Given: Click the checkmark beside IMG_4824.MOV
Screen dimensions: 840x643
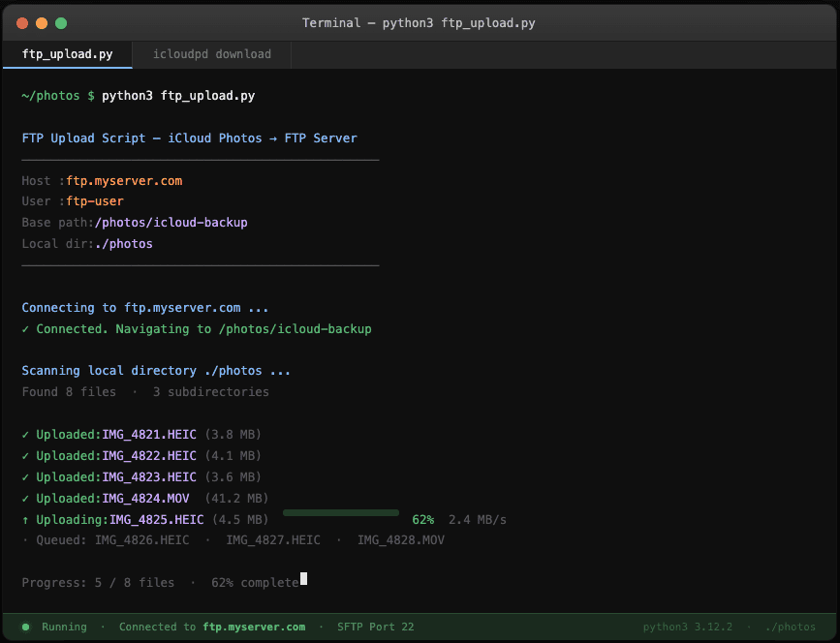Looking at the screenshot, I should (26, 498).
